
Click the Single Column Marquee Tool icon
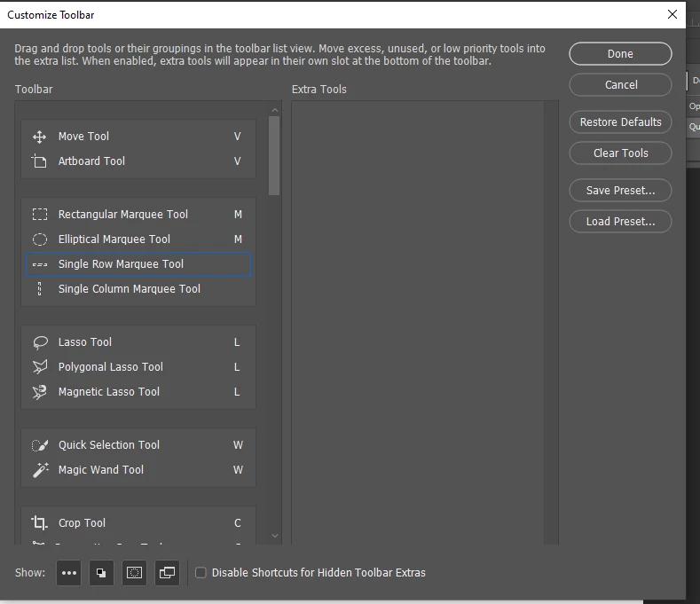tap(40, 289)
